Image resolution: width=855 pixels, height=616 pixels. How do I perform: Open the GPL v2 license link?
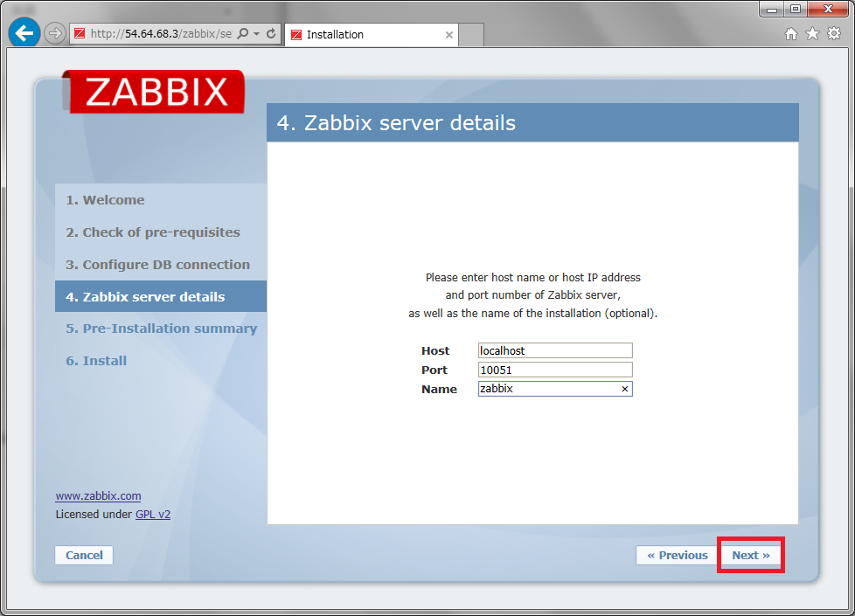pyautogui.click(x=153, y=514)
